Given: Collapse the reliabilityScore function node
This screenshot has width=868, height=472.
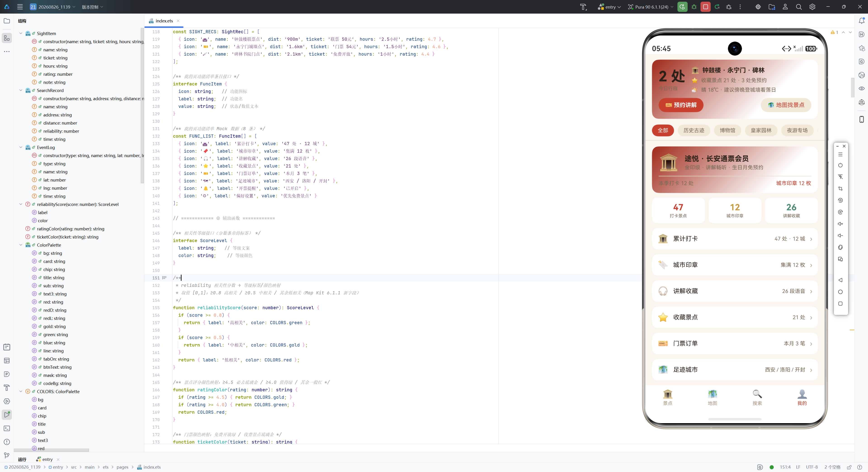Looking at the screenshot, I should (x=21, y=204).
